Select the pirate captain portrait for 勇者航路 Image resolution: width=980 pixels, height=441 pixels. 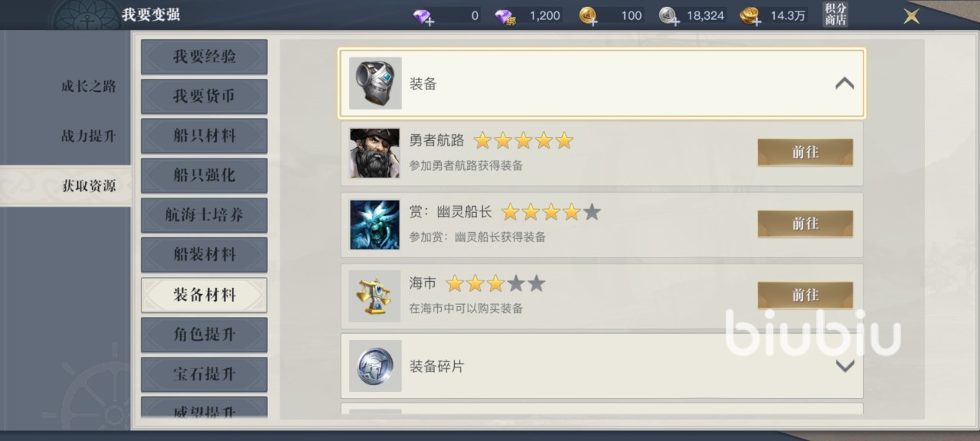(x=374, y=153)
